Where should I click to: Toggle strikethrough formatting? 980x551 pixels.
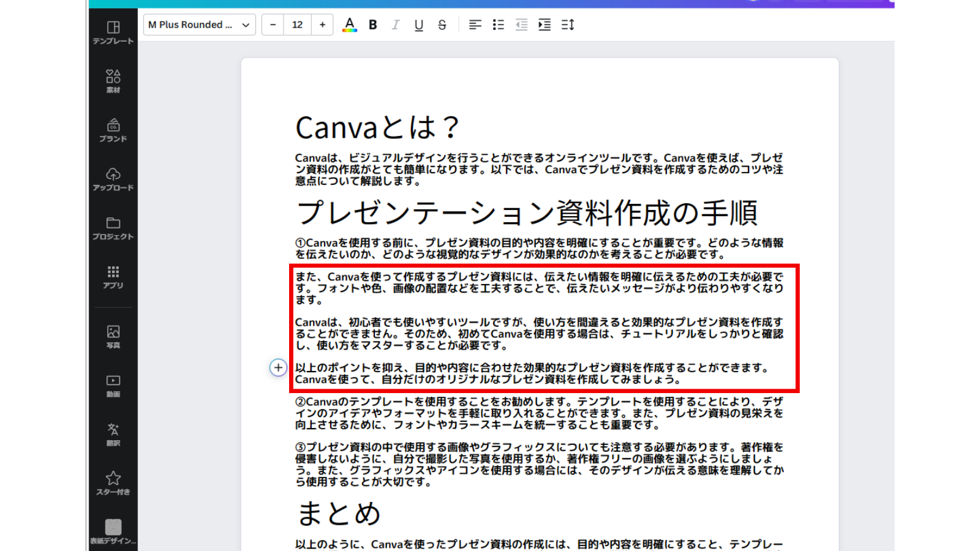tap(442, 24)
